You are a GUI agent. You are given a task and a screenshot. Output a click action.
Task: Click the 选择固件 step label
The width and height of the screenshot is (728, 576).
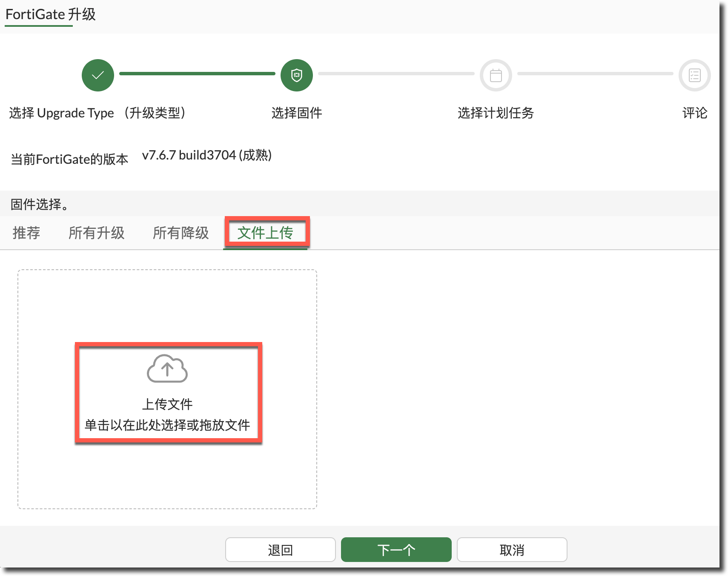click(297, 113)
